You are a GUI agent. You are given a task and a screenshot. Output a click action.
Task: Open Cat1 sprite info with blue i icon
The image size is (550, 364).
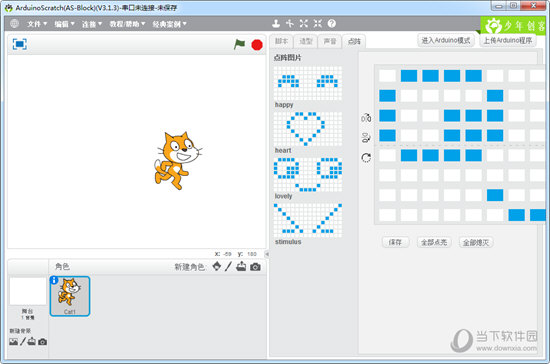coord(54,280)
